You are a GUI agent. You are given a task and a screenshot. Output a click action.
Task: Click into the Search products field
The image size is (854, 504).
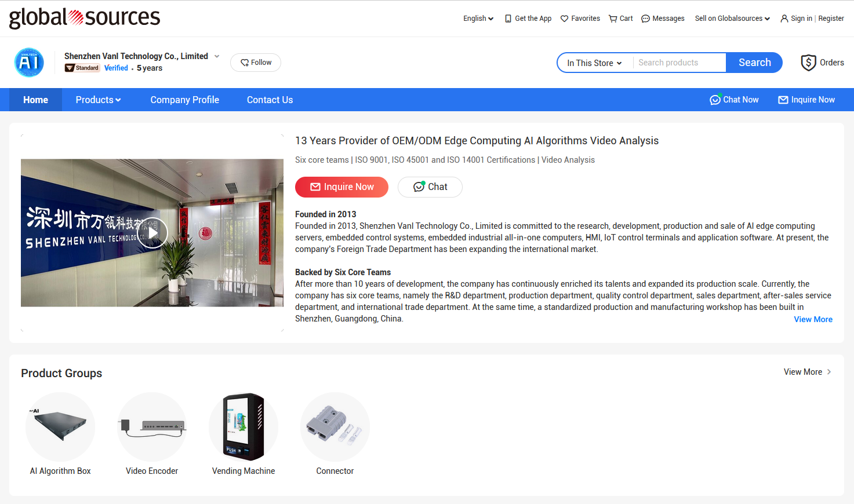pos(679,63)
